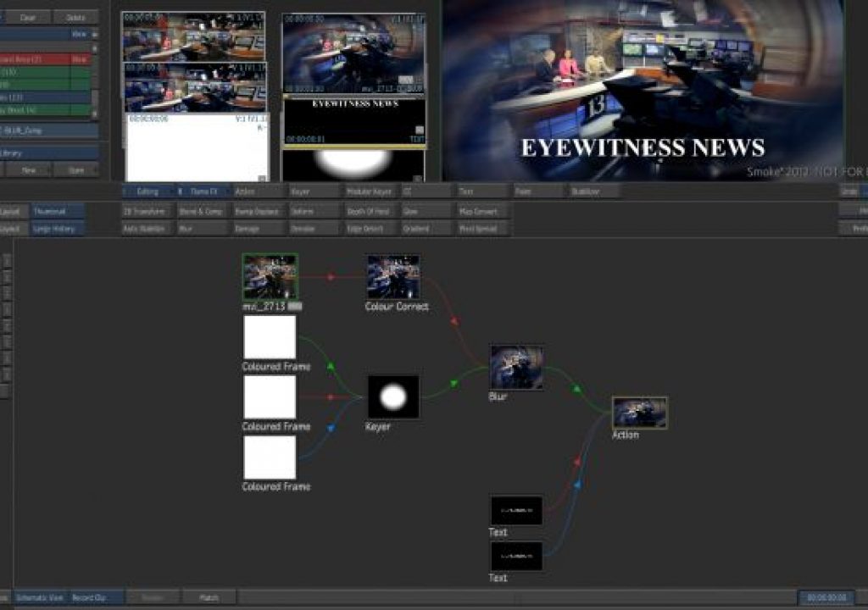Viewport: 868px width, 610px height.
Task: Select the BLUR_Comp entry
Action: click(x=48, y=130)
